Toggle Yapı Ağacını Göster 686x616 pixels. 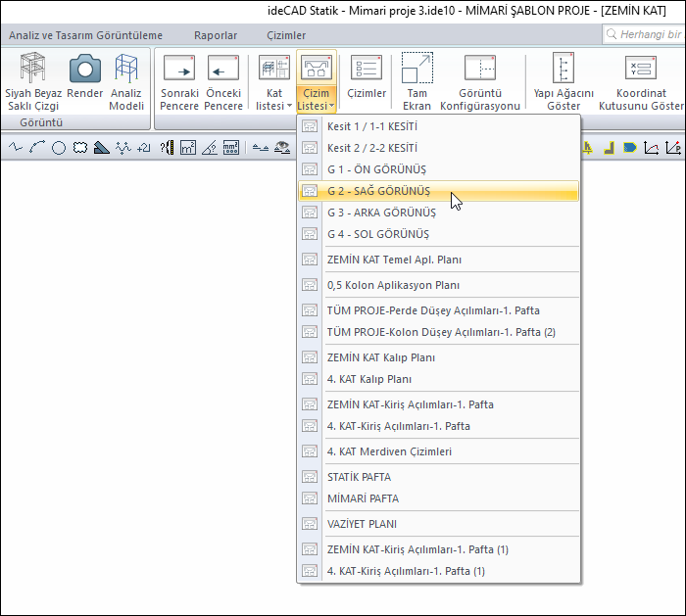click(x=563, y=71)
